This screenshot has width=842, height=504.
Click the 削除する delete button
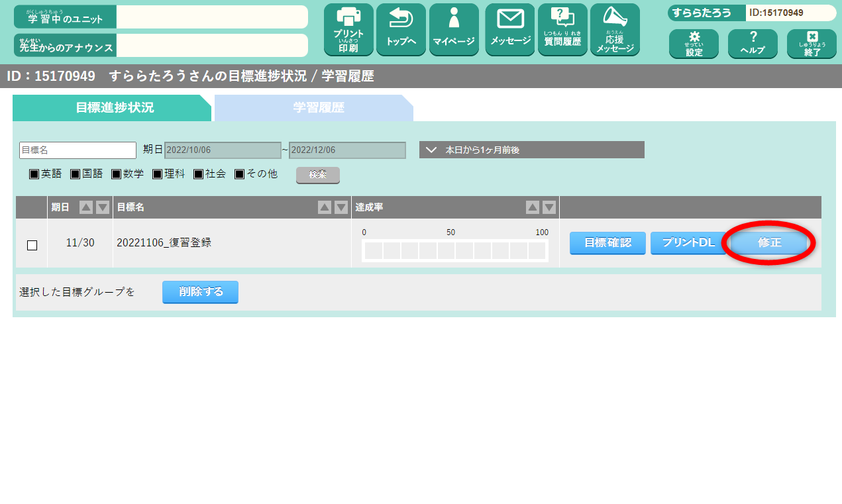(200, 292)
